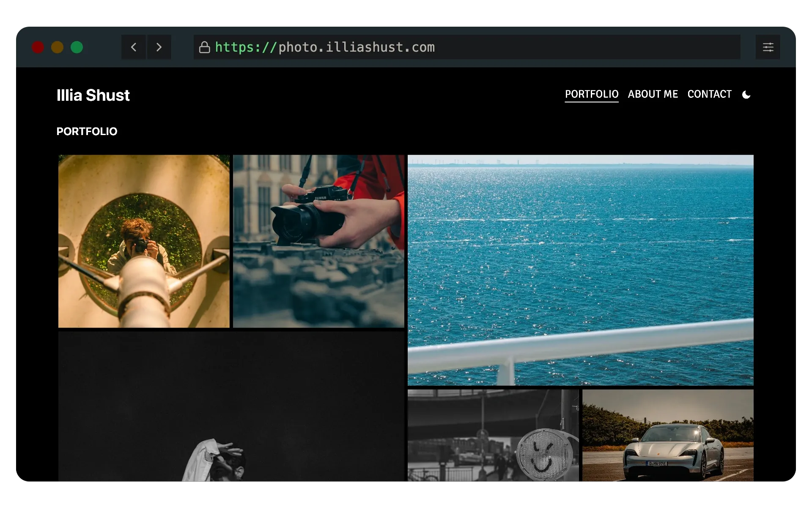Viewport: 812px width, 508px height.
Task: Click the green maximize window dot
Action: [77, 47]
